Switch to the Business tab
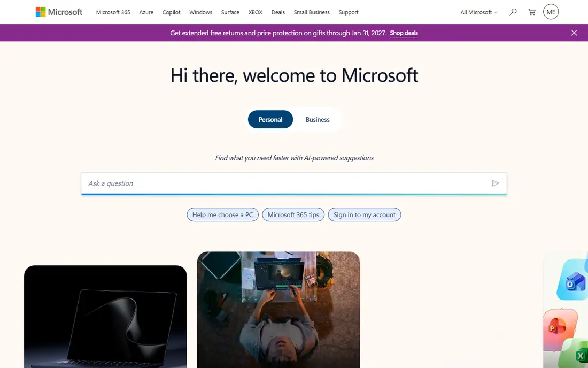588x368 pixels. 318,119
